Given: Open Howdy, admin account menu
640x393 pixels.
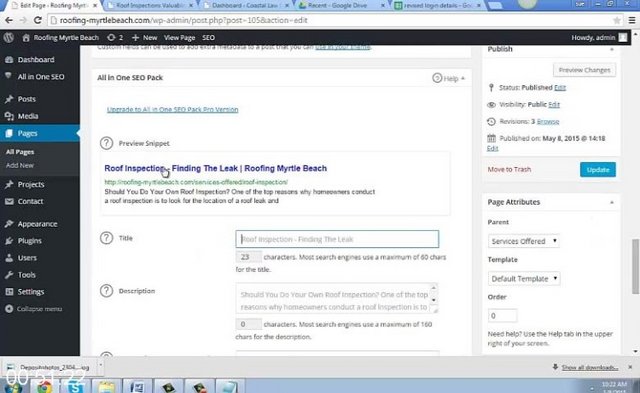Looking at the screenshot, I should coord(599,38).
